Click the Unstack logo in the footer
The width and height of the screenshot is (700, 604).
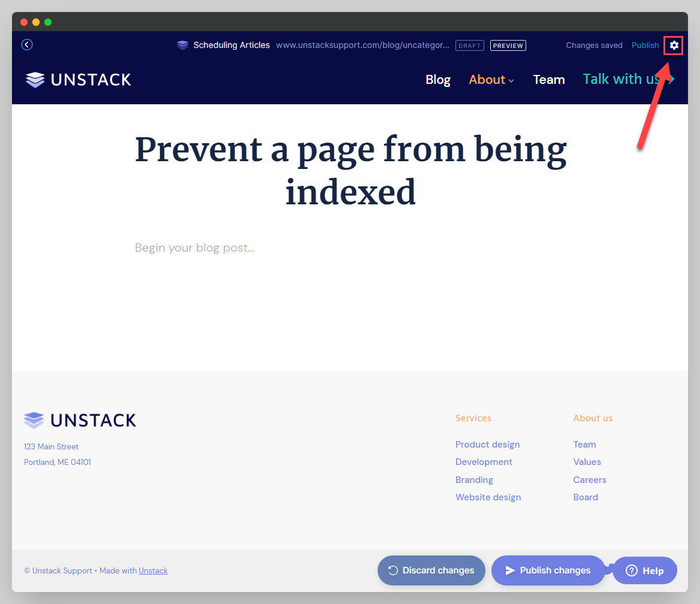(x=80, y=420)
